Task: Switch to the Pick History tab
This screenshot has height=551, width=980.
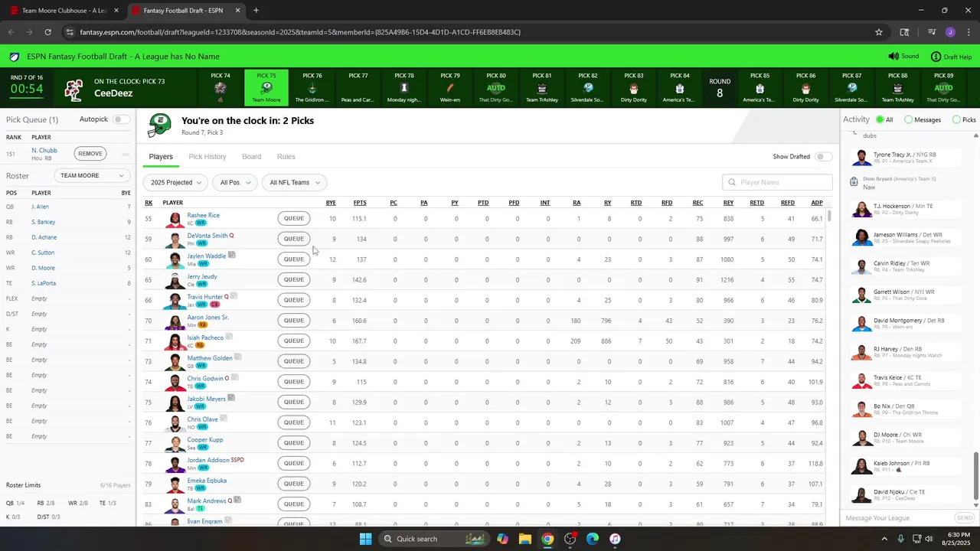Action: (207, 157)
